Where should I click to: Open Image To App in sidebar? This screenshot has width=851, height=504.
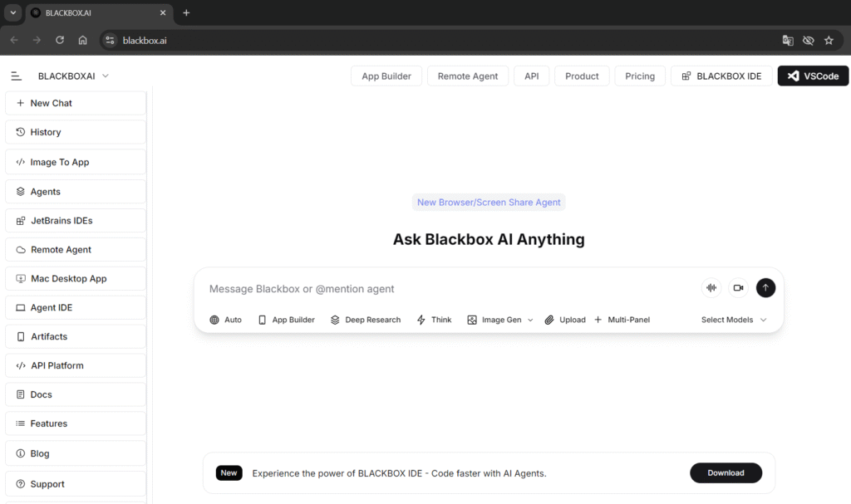tap(76, 162)
